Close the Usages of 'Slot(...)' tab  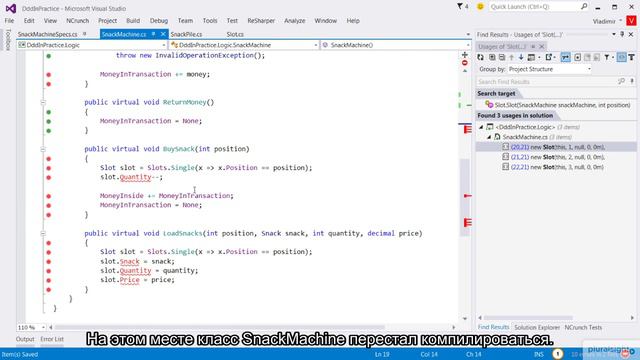(x=542, y=47)
